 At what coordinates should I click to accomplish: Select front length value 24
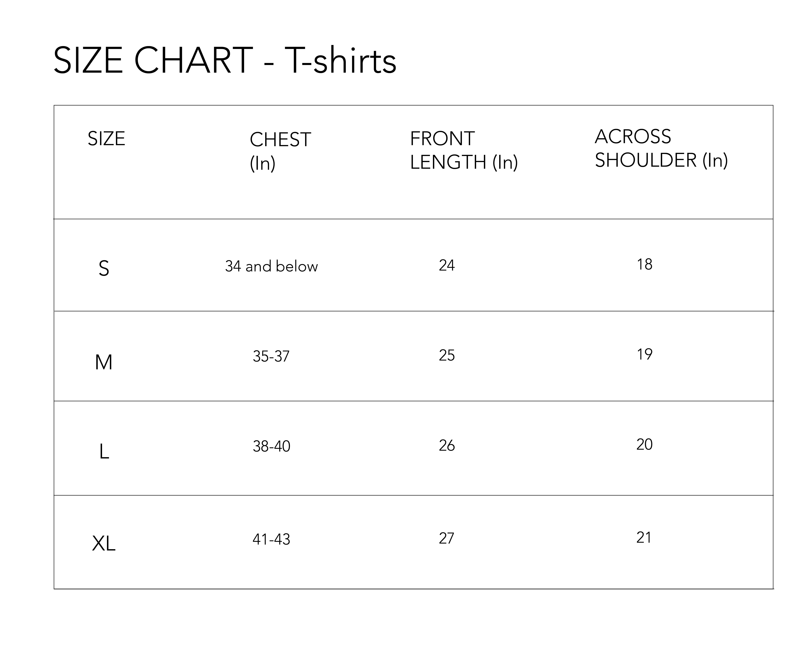[447, 266]
